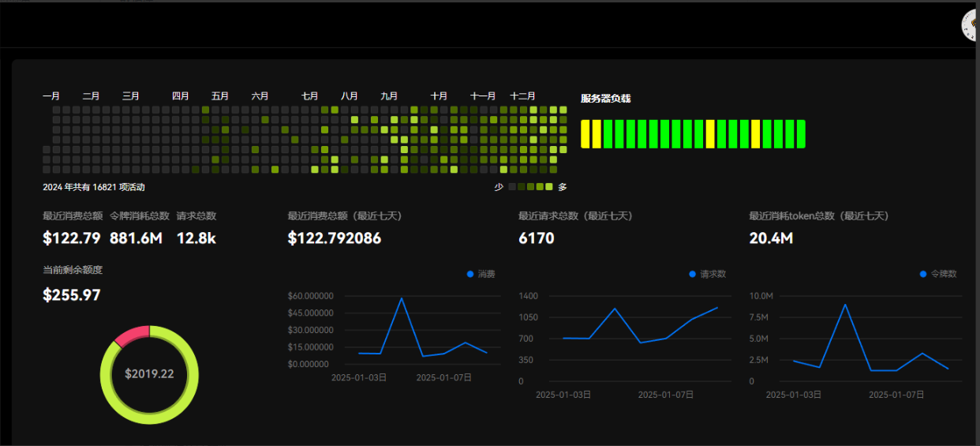Click the 十月 heatmap month label
This screenshot has height=446, width=980.
[x=440, y=96]
